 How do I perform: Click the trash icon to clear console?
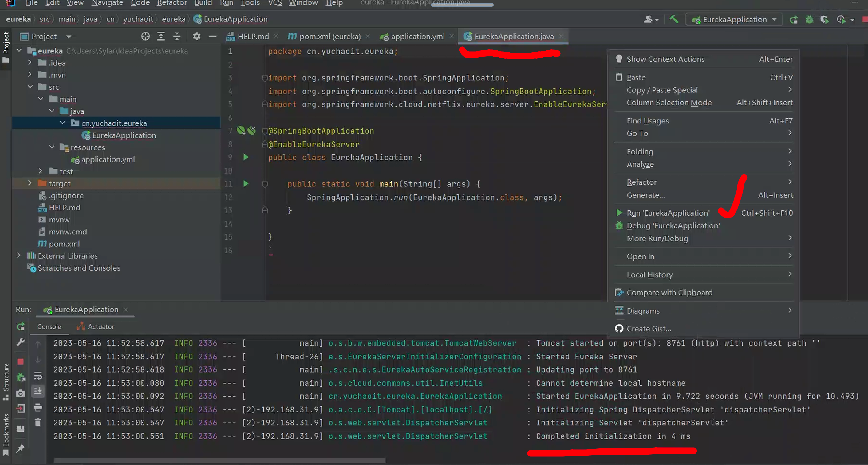point(38,422)
